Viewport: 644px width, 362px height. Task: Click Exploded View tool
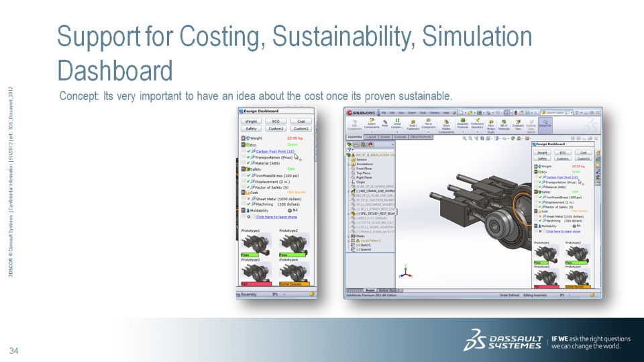(x=518, y=125)
